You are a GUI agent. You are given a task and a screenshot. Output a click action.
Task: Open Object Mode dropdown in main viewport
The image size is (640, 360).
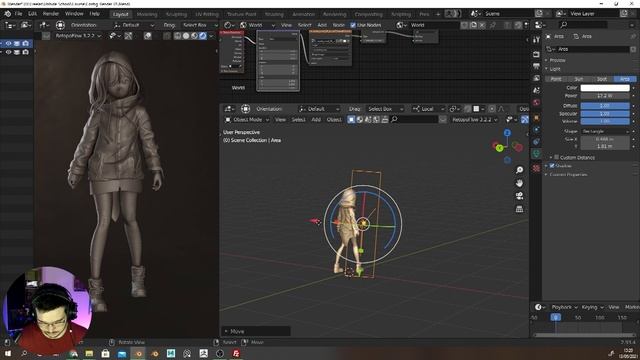(x=247, y=120)
